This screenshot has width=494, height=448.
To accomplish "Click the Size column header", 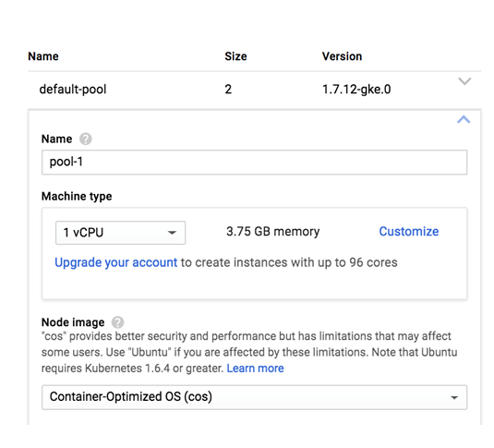I will [235, 56].
